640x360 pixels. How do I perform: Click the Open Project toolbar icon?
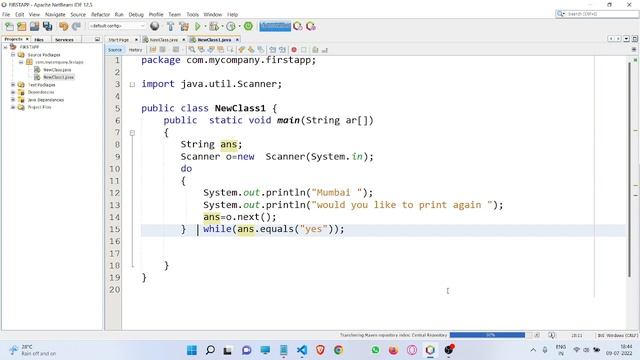(x=34, y=27)
